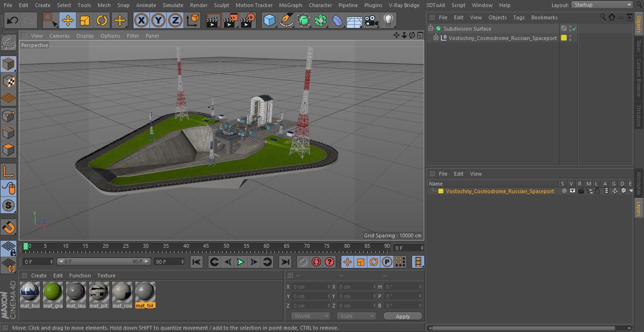Viewport: 644px width, 332px height.
Task: Select the Live Selection tool
Action: point(50,20)
